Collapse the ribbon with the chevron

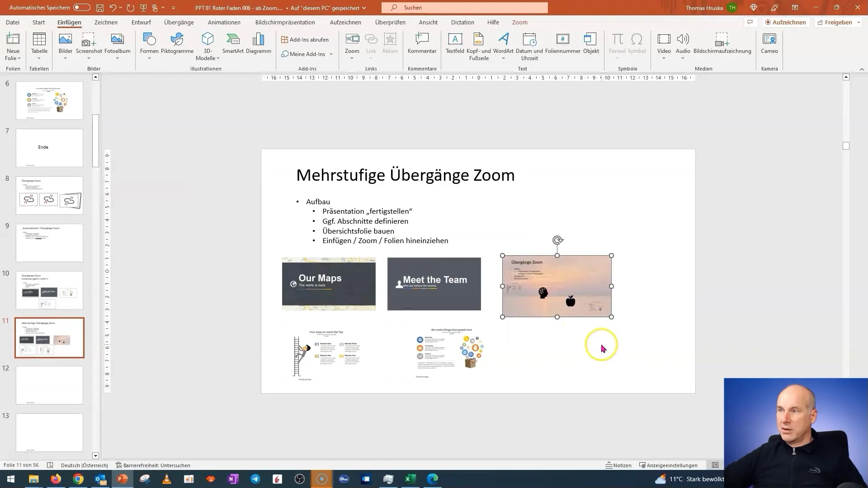click(862, 69)
